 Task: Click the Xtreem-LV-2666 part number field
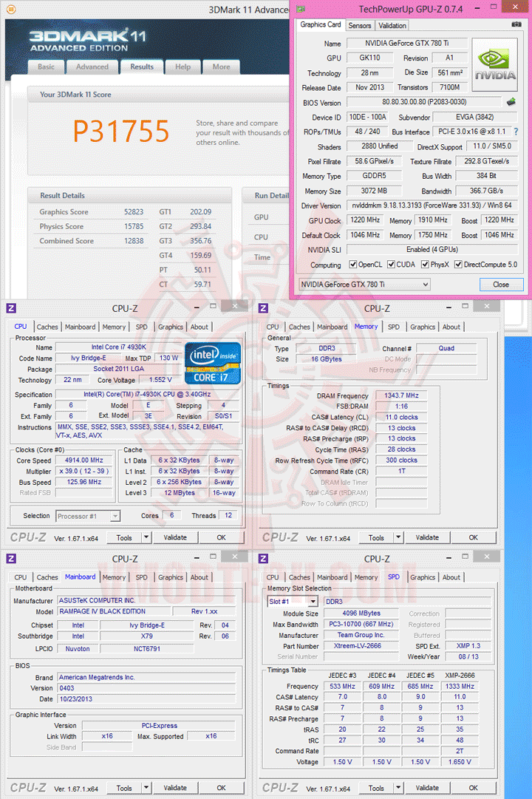tap(361, 646)
